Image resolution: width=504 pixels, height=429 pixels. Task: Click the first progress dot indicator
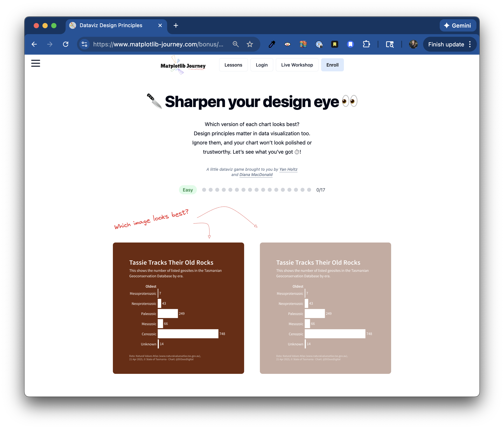point(204,190)
